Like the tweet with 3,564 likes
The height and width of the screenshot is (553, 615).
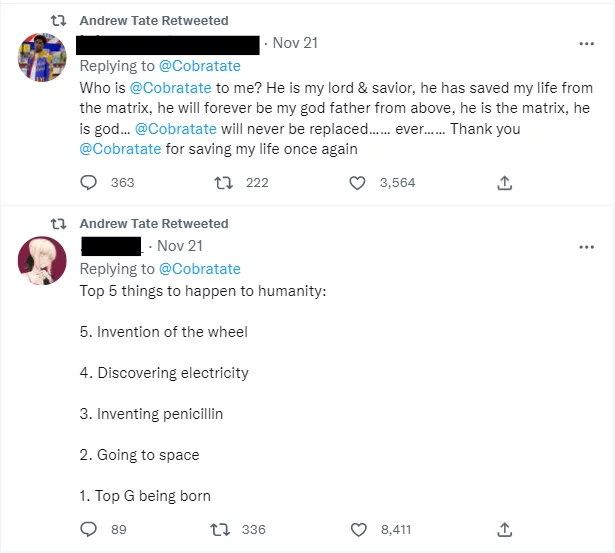point(358,183)
